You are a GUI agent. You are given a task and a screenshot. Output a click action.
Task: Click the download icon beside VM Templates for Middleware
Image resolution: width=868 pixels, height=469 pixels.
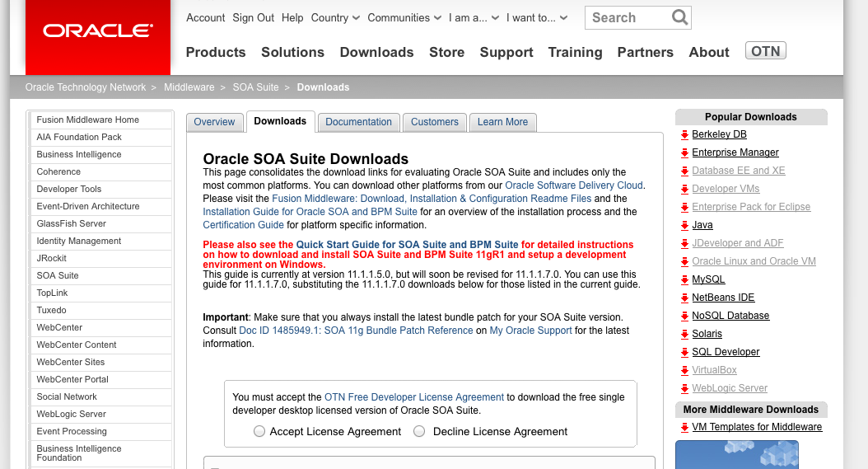(685, 428)
